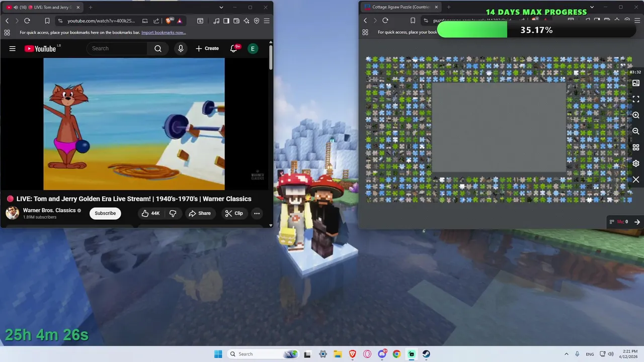The height and width of the screenshot is (362, 644).
Task: Open File Explorer from the taskbar
Action: click(338, 354)
